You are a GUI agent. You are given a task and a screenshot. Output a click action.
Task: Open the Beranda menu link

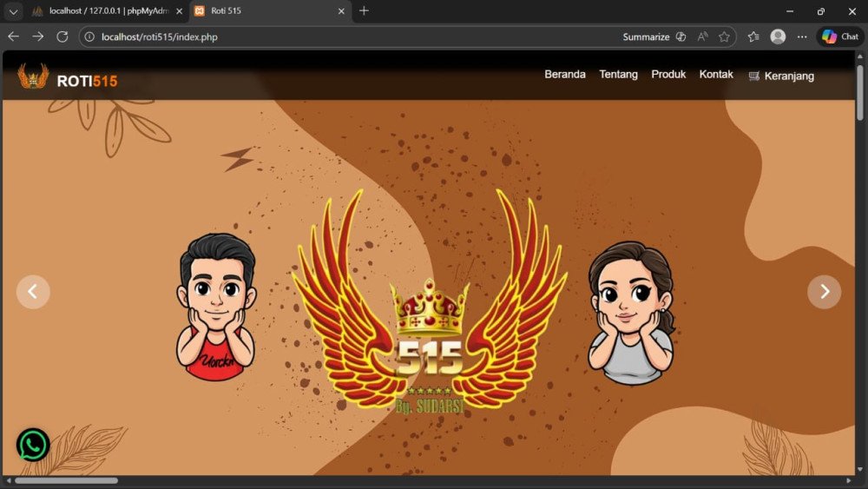pos(565,75)
